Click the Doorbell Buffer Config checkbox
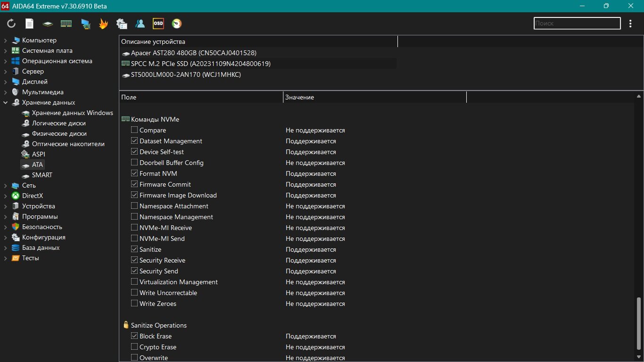The image size is (644, 362). 134,163
